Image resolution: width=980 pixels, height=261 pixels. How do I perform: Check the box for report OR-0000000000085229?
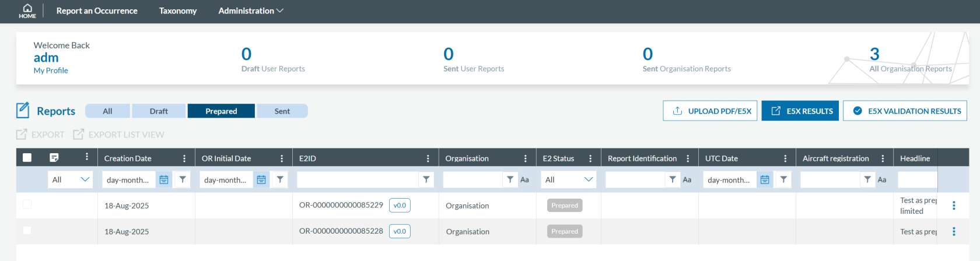(27, 204)
